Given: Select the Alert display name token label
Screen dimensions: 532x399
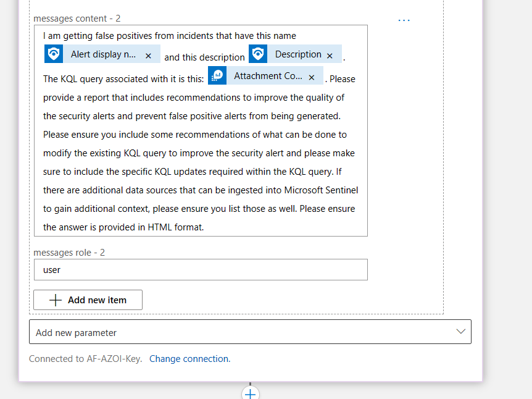Looking at the screenshot, I should point(103,54).
